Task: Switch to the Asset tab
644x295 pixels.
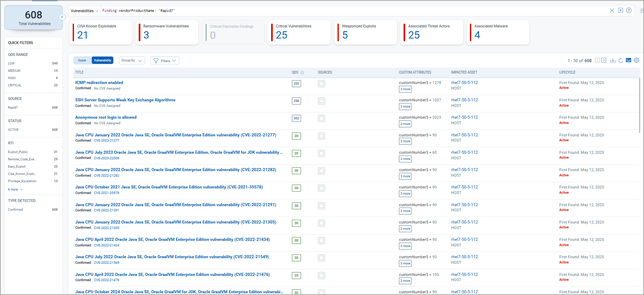Action: [x=82, y=60]
